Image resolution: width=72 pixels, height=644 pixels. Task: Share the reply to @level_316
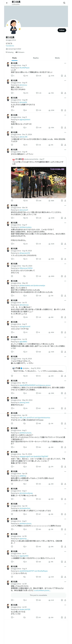pyautogui.click(x=65, y=145)
